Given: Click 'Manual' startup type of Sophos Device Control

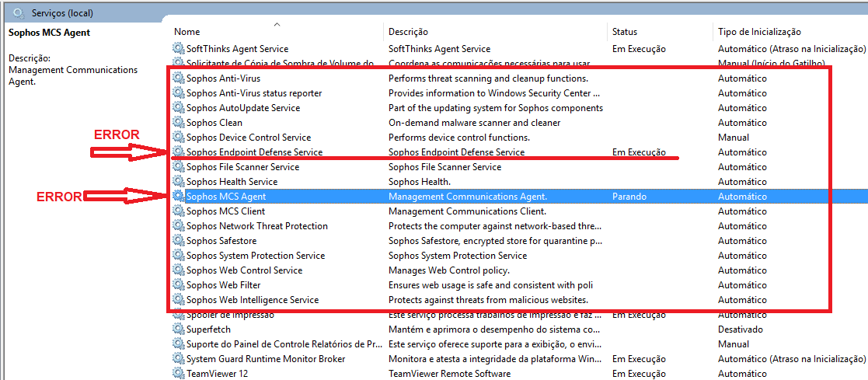Looking at the screenshot, I should (x=734, y=138).
